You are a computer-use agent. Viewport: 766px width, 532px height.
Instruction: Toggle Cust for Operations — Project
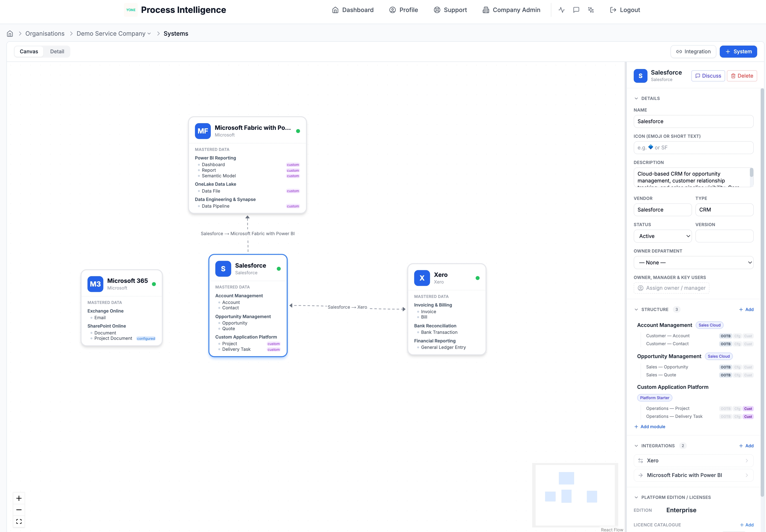748,409
